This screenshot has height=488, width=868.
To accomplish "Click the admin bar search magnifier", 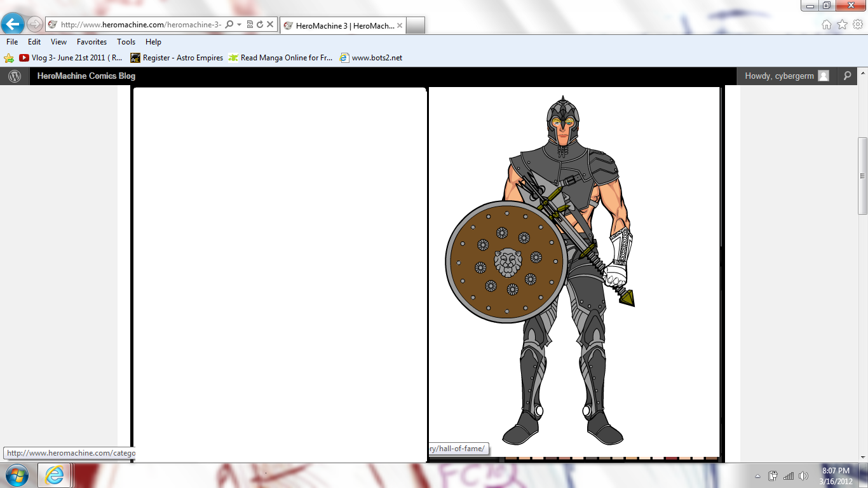I will (x=847, y=76).
